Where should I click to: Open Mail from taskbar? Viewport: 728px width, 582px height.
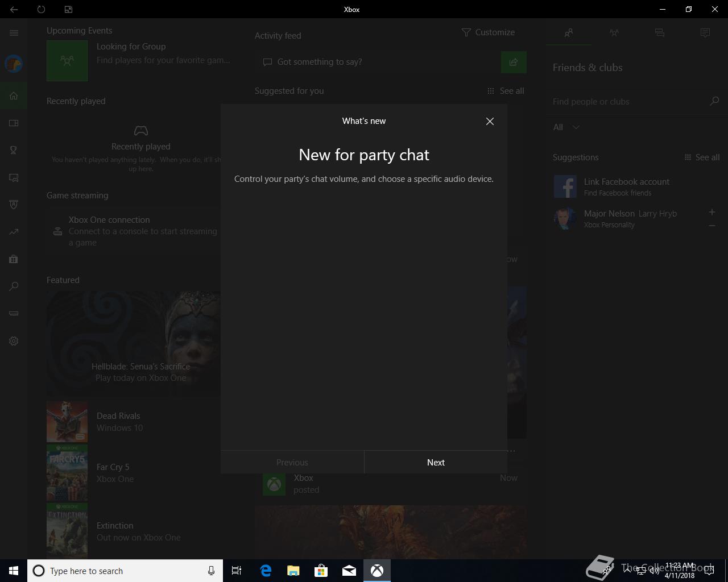349,571
